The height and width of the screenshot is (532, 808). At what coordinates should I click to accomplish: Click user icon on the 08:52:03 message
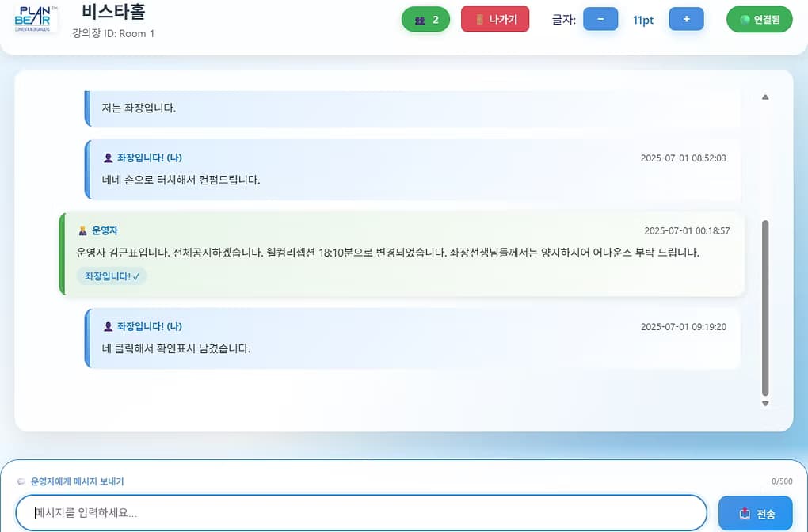click(109, 158)
